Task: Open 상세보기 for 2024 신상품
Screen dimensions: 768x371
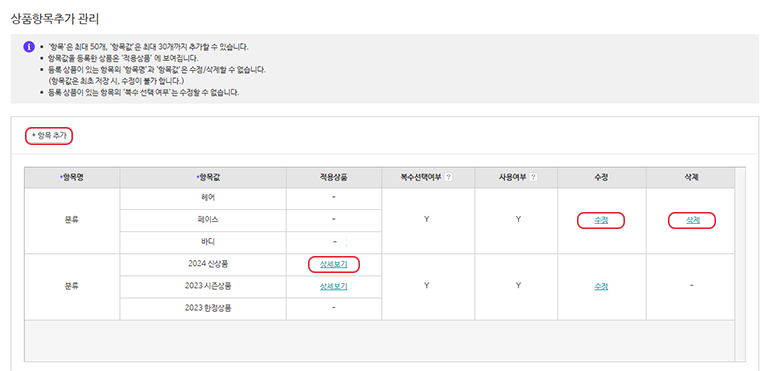Action: pyautogui.click(x=334, y=265)
